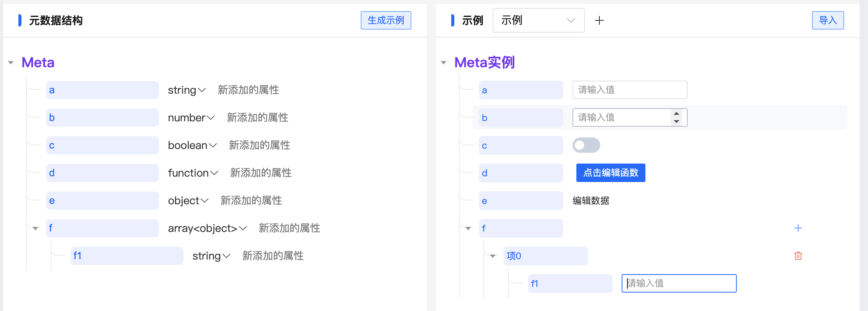This screenshot has width=868, height=311.
Task: Toggle the switch for property c
Action: [x=586, y=145]
